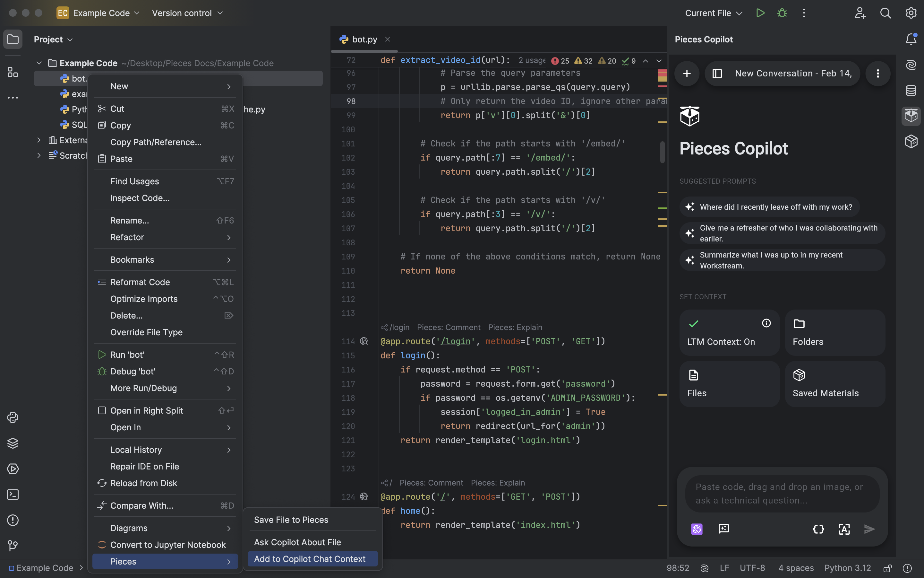The image size is (924, 578).
Task: Open the Terminal tool window icon
Action: [x=13, y=495]
